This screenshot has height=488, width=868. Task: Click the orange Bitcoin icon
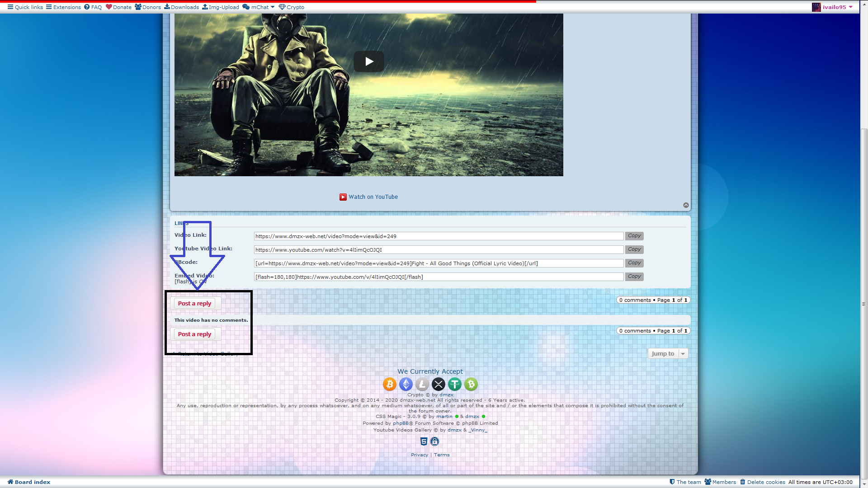(389, 384)
